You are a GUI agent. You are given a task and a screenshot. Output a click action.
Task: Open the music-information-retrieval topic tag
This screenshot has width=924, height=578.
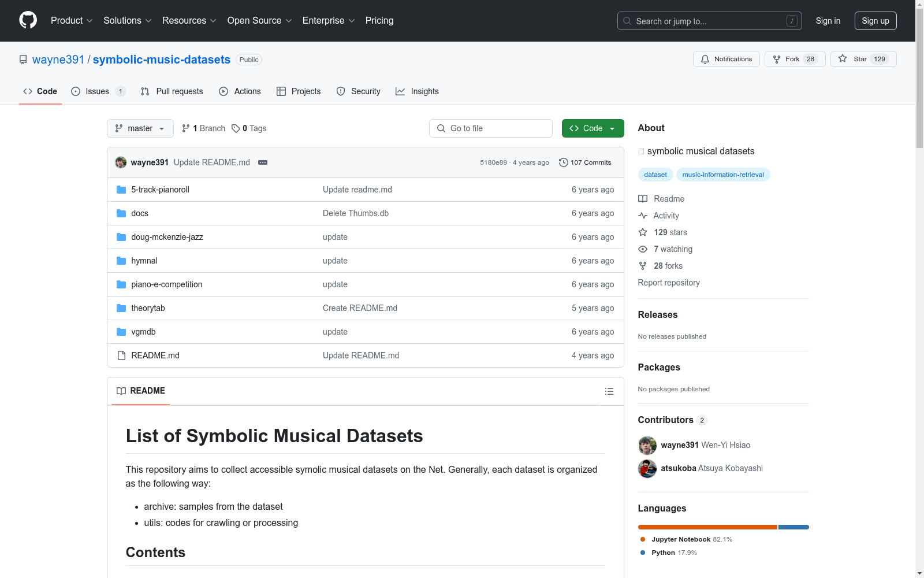click(723, 175)
